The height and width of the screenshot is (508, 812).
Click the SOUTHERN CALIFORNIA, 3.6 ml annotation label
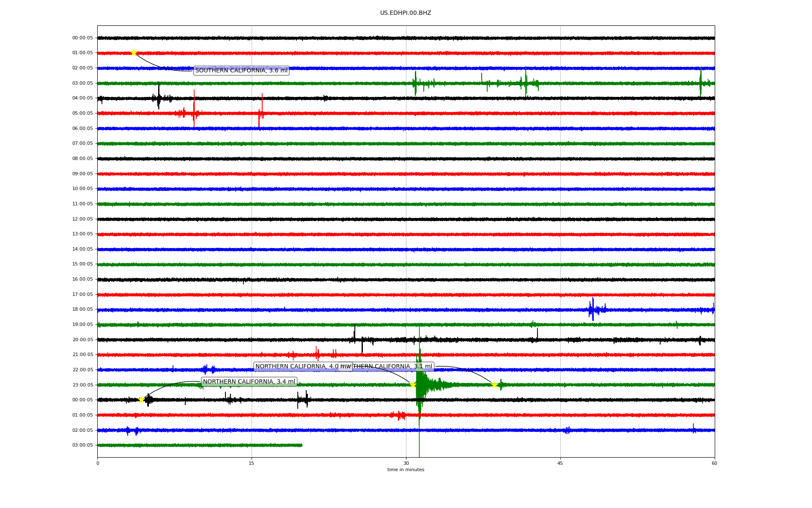pyautogui.click(x=241, y=71)
